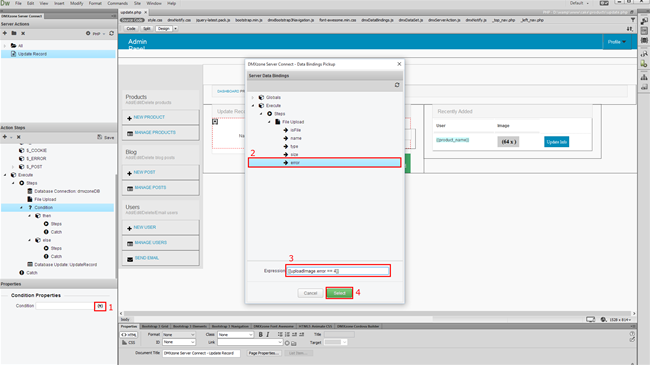
Task: Click the add action step plus icon
Action: pos(5,137)
